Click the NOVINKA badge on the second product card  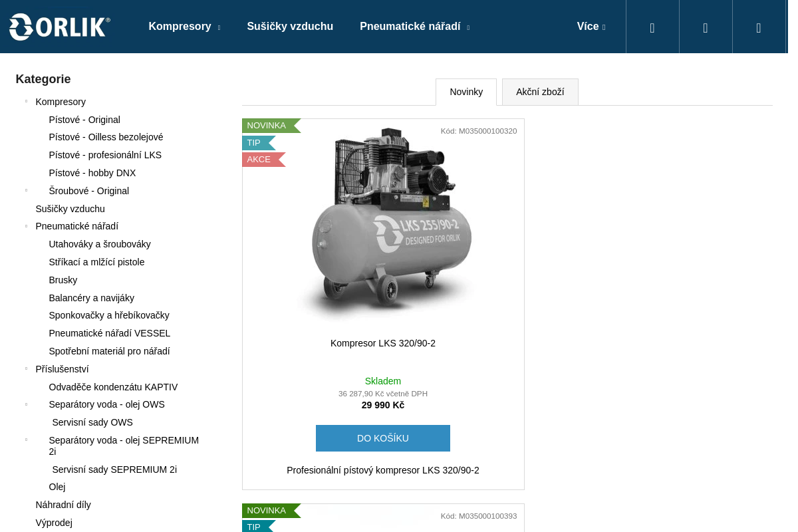(x=271, y=511)
